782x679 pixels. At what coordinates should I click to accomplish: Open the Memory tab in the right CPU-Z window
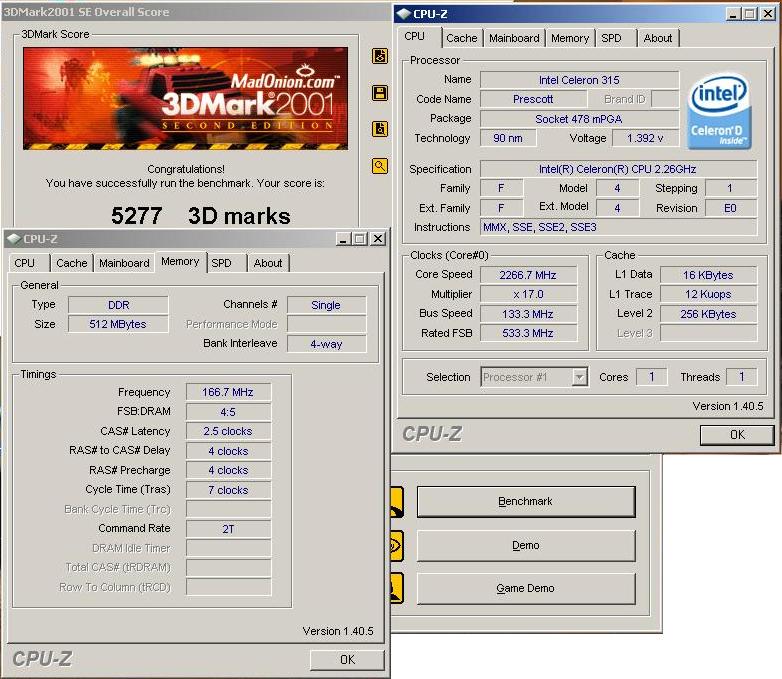coord(570,38)
